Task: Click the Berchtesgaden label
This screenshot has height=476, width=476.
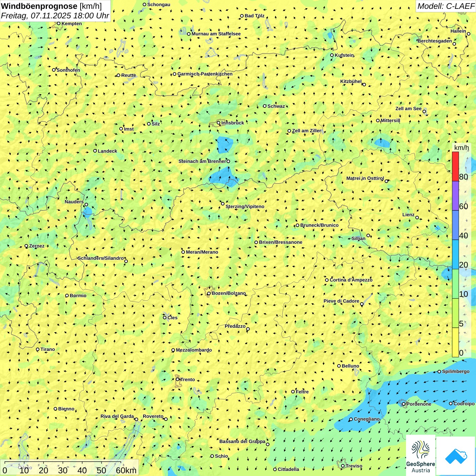Action: [435, 41]
